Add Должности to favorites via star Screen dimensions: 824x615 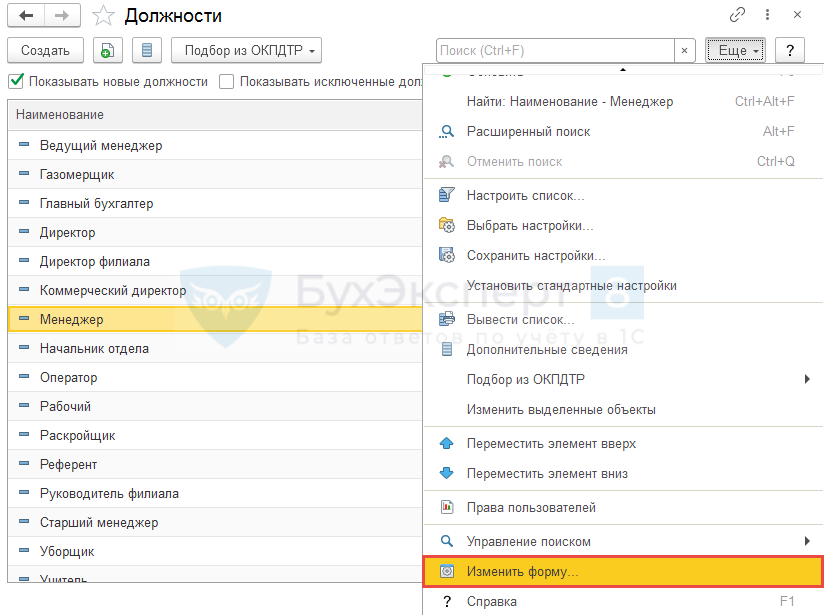click(103, 16)
